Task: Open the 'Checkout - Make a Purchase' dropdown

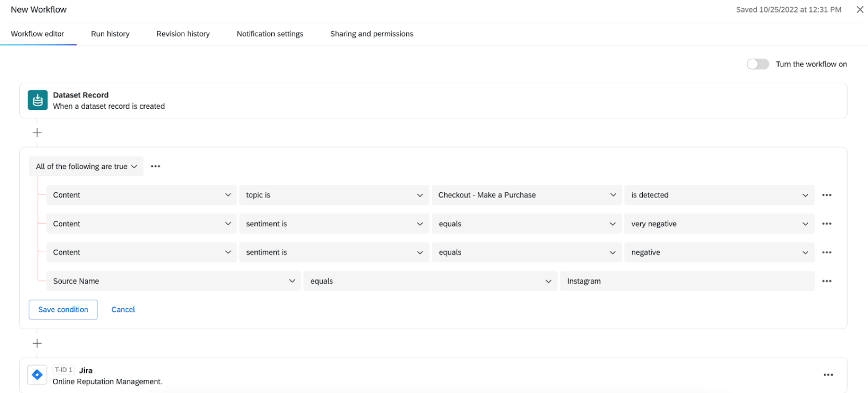Action: [526, 195]
